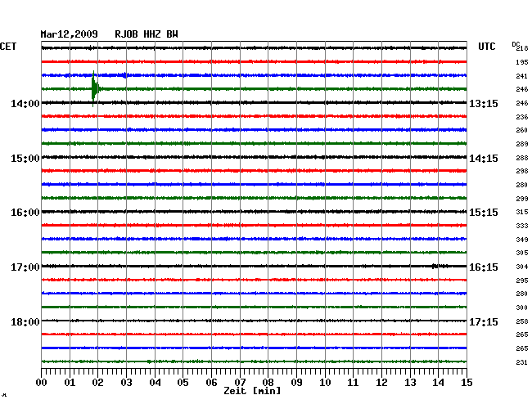The width and height of the screenshot is (532, 404).
Task: Click the DC value 236
Action: point(522,117)
